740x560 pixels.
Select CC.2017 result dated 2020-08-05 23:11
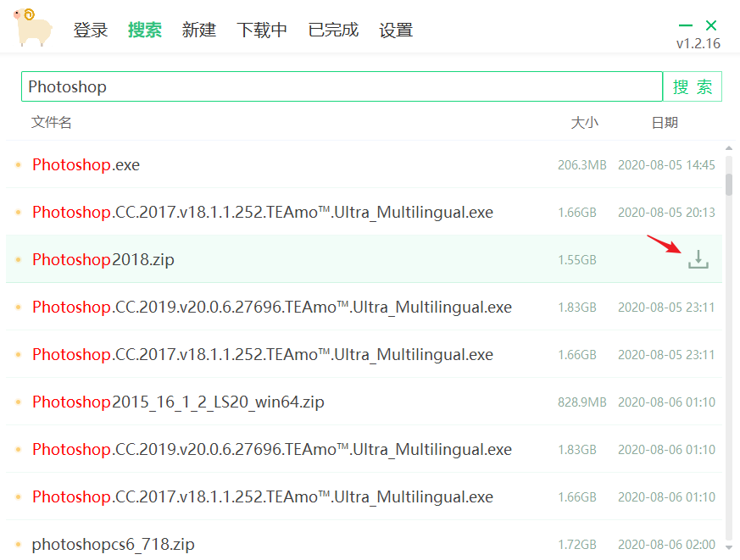[364, 354]
